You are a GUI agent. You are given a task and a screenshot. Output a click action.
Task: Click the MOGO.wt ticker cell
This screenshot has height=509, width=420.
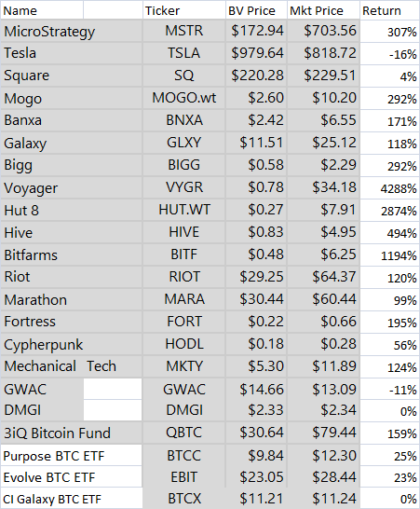pyautogui.click(x=183, y=98)
